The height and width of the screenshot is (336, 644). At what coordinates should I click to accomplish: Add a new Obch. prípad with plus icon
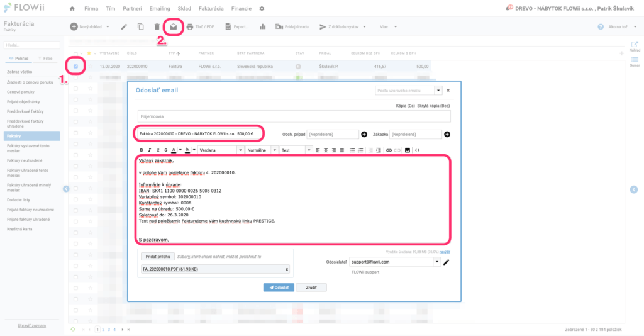364,134
